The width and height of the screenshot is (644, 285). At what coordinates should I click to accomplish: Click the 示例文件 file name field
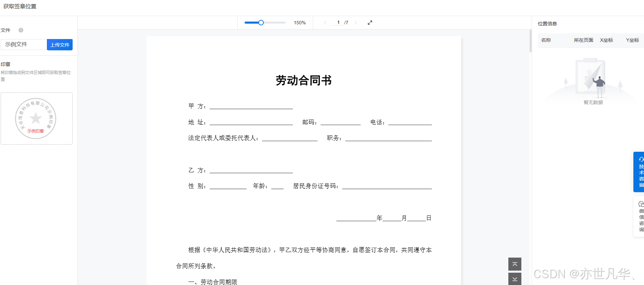click(x=24, y=45)
